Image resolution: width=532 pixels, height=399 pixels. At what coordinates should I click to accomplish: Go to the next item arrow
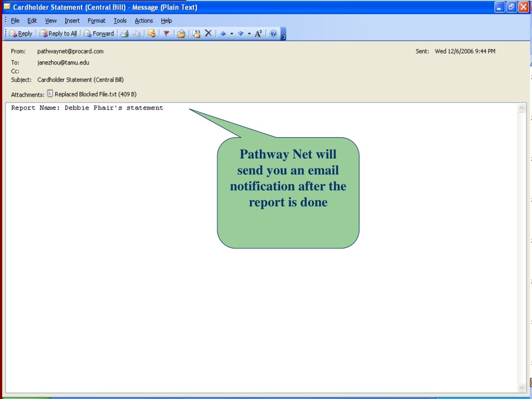[x=240, y=34]
